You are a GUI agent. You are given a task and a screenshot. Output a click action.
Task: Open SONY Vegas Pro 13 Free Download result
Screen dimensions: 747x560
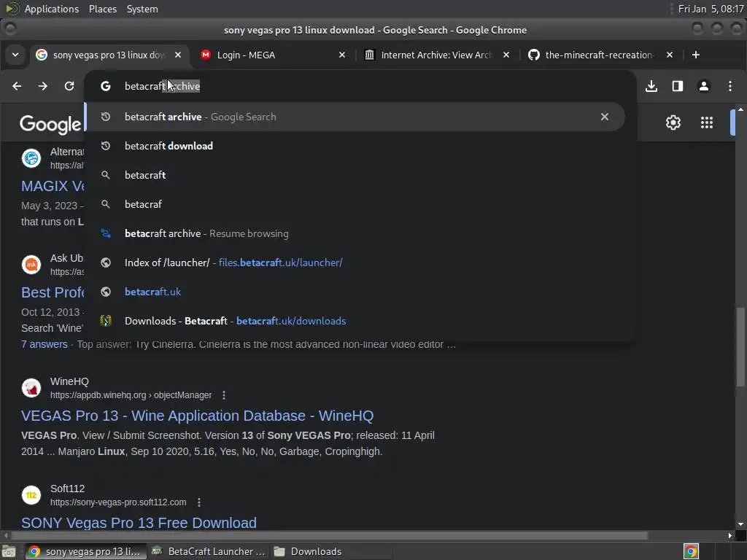pyautogui.click(x=139, y=523)
